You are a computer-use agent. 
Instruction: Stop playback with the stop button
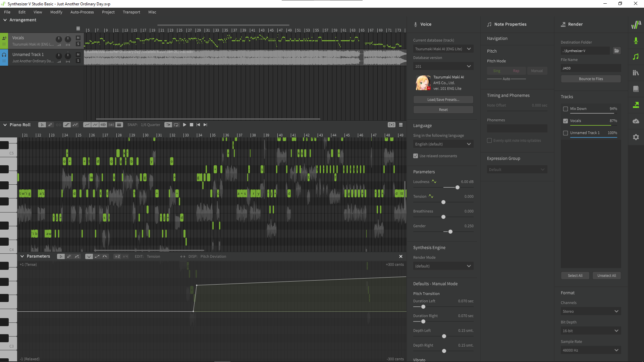tap(192, 125)
